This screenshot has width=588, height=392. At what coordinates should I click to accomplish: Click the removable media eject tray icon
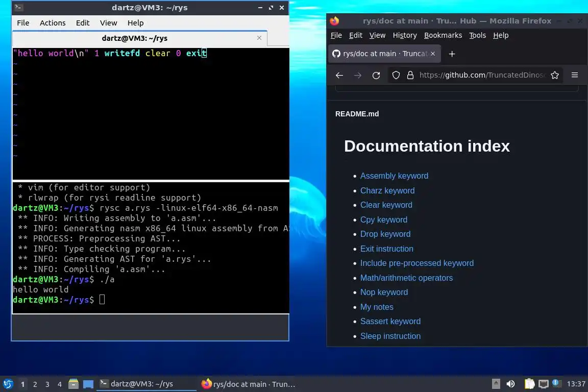tap(496, 384)
